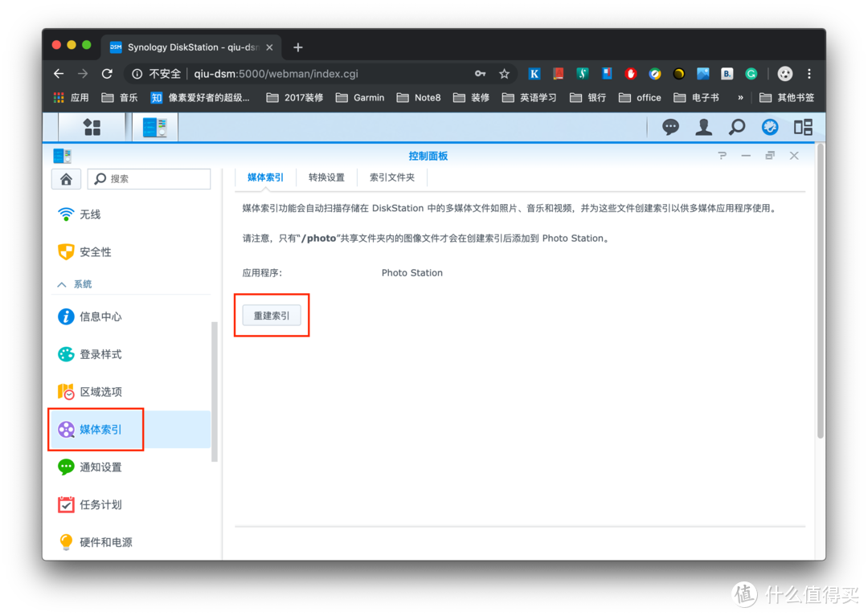This screenshot has height=616, width=868.
Task: Open the DSM search magnifier icon
Action: coord(736,127)
